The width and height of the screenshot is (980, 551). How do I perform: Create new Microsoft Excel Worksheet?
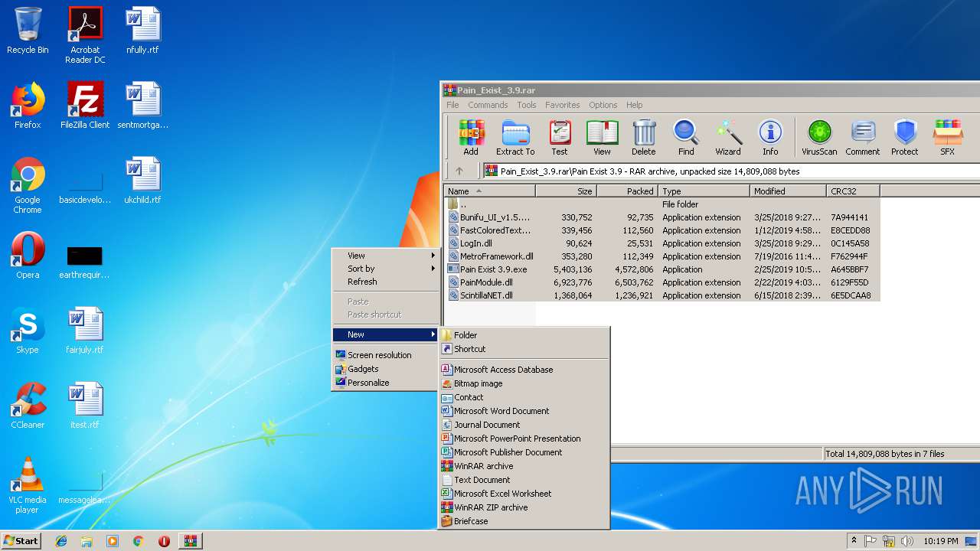pos(524,494)
